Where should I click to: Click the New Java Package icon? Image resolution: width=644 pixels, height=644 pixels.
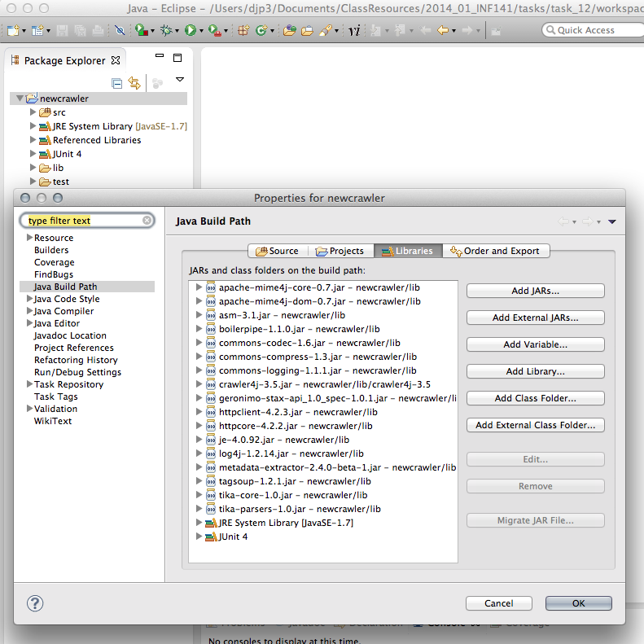243,30
